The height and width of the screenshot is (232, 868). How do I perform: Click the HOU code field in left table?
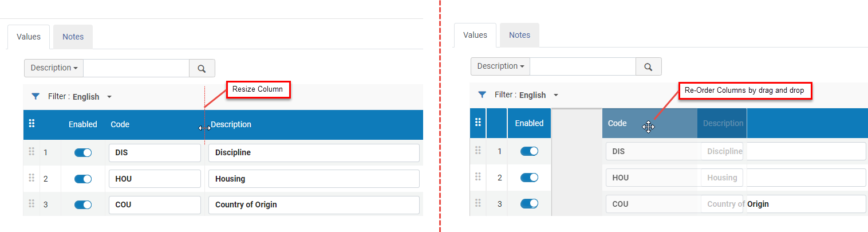pyautogui.click(x=155, y=179)
